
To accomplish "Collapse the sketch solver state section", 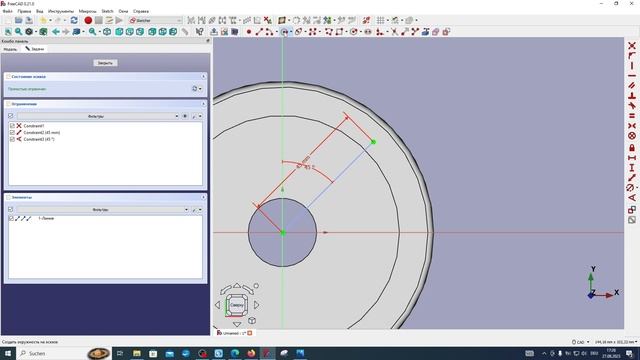I will (203, 76).
